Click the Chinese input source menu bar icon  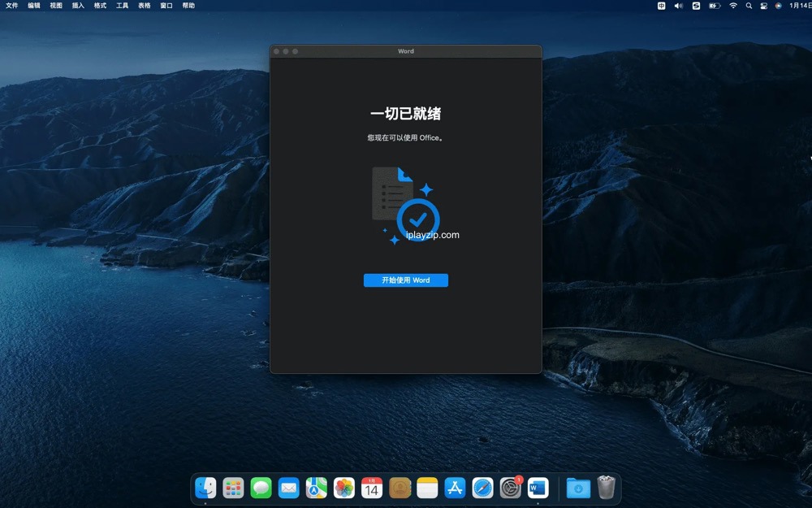point(661,6)
